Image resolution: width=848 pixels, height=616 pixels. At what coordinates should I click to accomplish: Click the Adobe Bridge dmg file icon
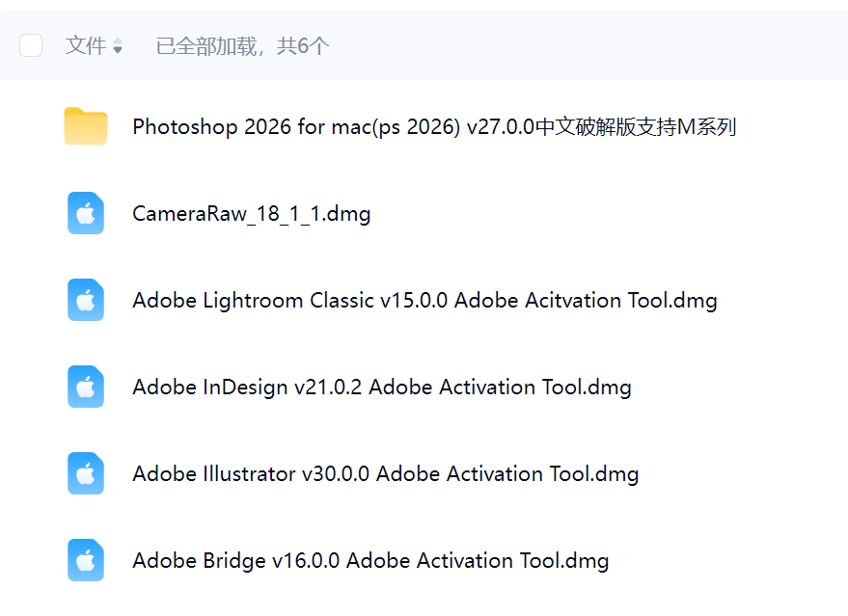point(86,561)
